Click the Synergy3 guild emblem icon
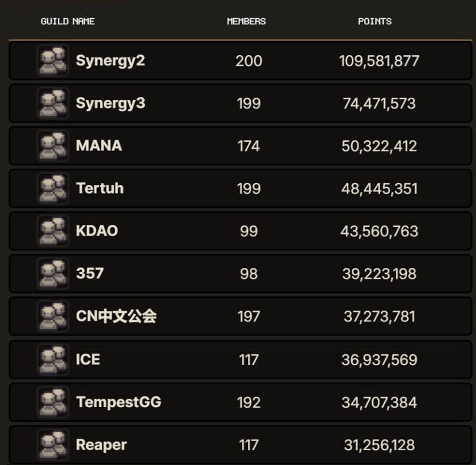The width and height of the screenshot is (476, 465). 52,103
